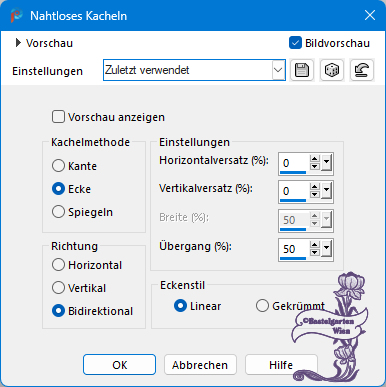The height and width of the screenshot is (387, 386).
Task: Enable the Vorschau anzeigen checkbox
Action: tap(58, 117)
